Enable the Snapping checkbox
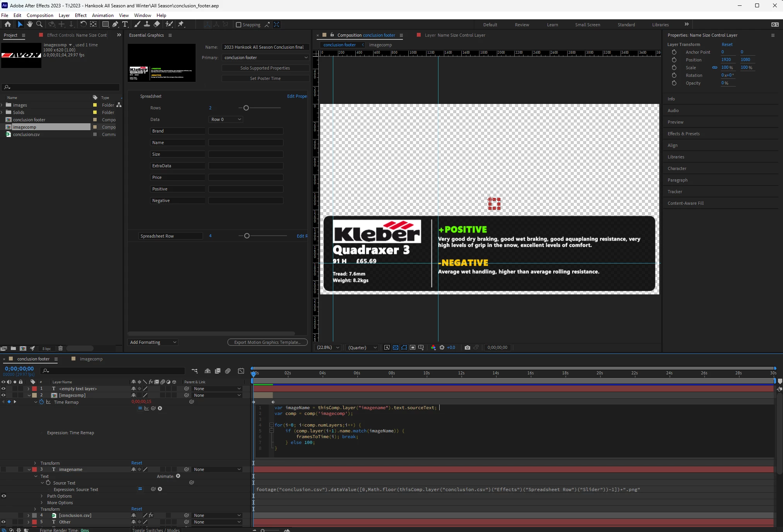The height and width of the screenshot is (532, 783). (x=239, y=25)
